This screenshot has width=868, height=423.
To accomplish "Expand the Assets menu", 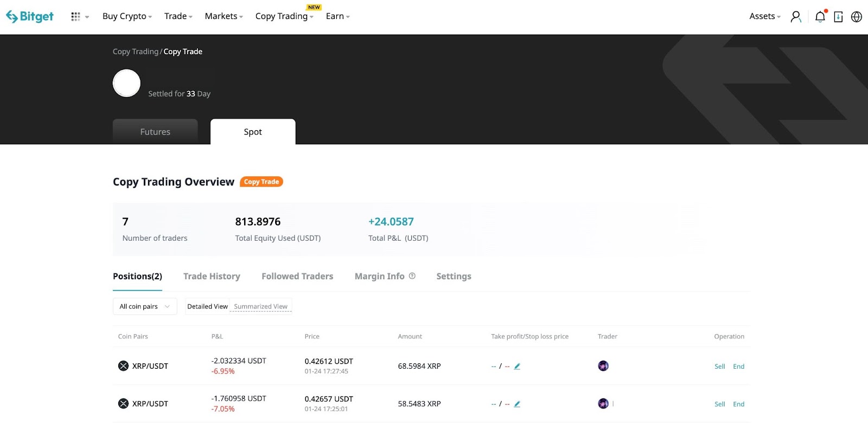I will pos(765,16).
